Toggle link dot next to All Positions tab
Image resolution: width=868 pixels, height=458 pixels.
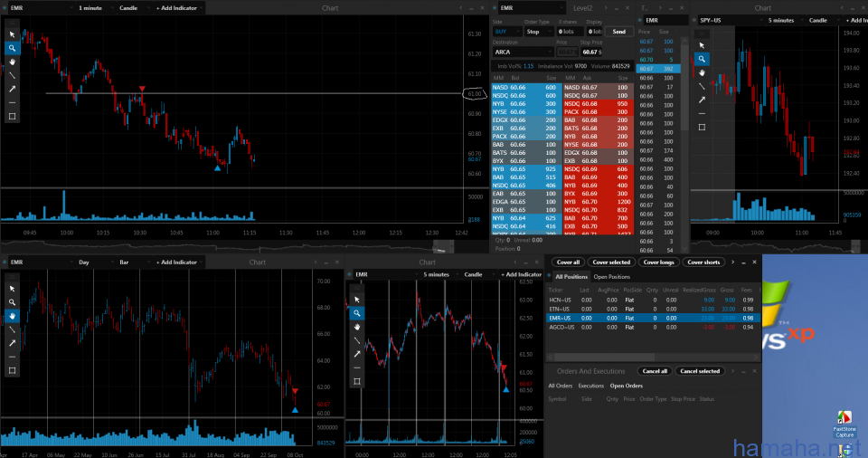(x=551, y=276)
